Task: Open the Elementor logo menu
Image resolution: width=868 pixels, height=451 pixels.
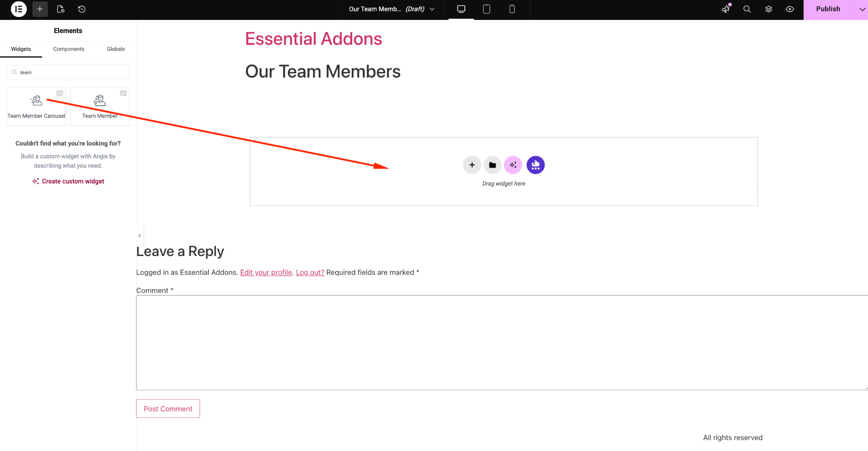Action: click(19, 9)
